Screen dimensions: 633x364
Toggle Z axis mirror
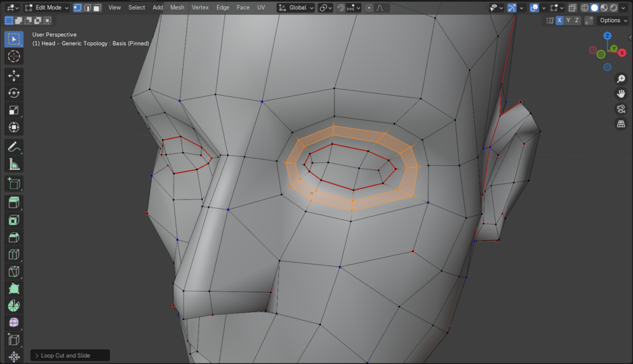(x=577, y=20)
